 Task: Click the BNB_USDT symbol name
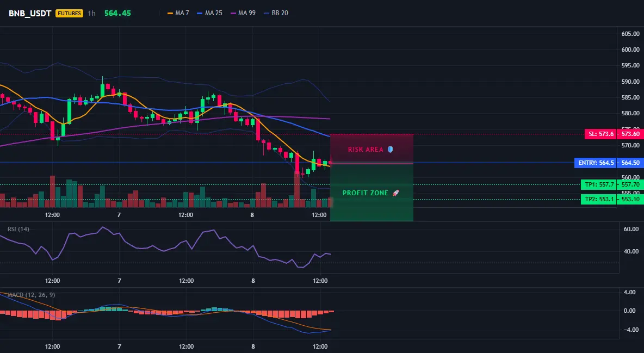[30, 13]
